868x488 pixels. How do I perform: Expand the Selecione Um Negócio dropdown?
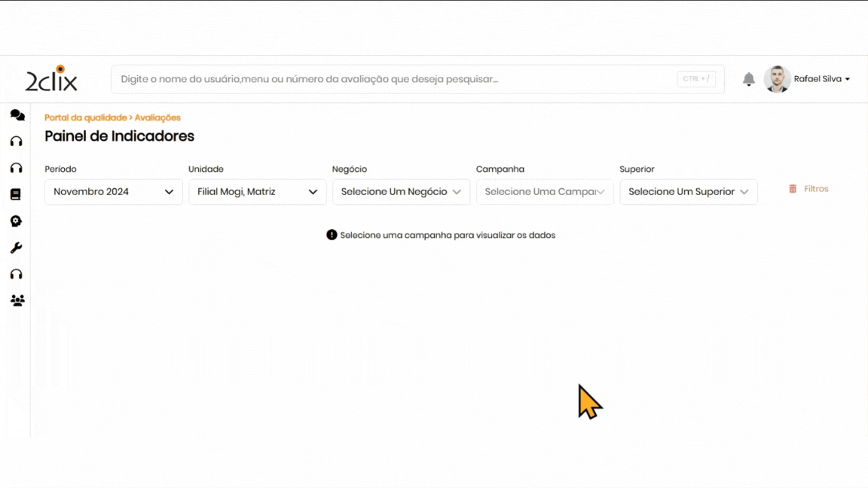point(401,192)
